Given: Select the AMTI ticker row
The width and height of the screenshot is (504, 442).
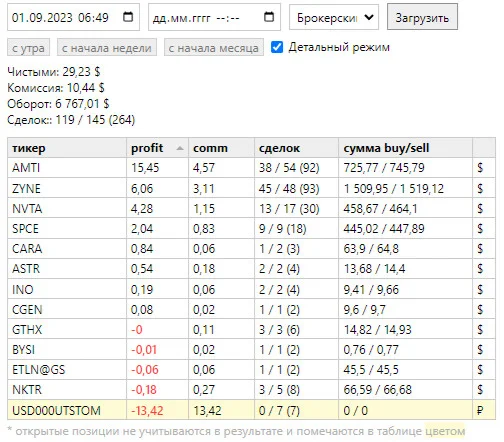Looking at the screenshot, I should tap(251, 168).
